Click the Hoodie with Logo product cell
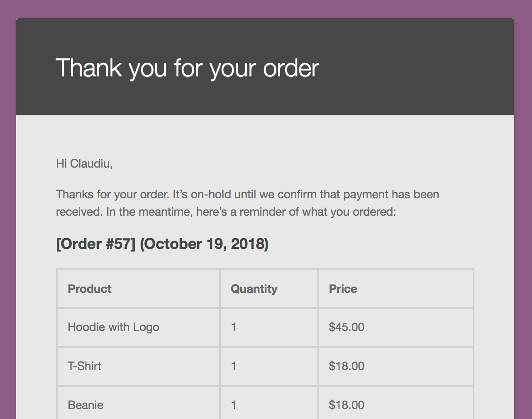The image size is (532, 419). point(138,327)
